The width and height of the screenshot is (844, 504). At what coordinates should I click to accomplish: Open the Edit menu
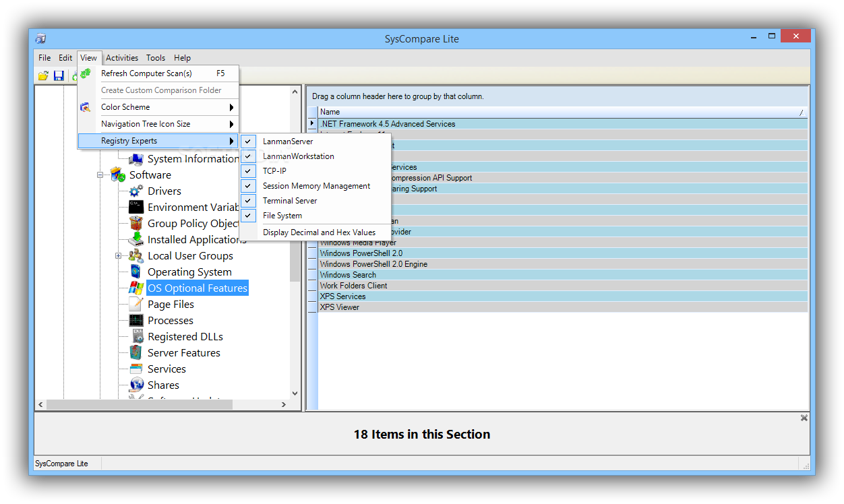(x=65, y=58)
